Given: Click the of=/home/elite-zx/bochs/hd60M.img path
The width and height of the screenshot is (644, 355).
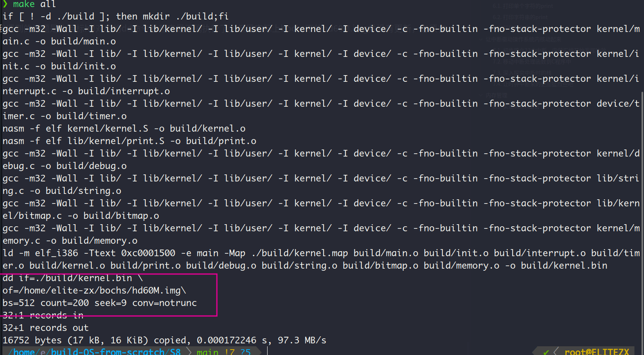Looking at the screenshot, I should (x=94, y=291).
